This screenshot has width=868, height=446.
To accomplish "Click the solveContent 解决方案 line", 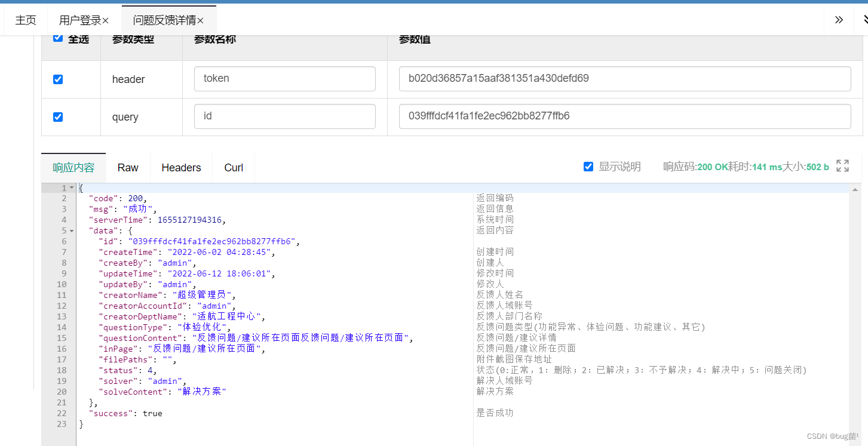I will tap(162, 392).
